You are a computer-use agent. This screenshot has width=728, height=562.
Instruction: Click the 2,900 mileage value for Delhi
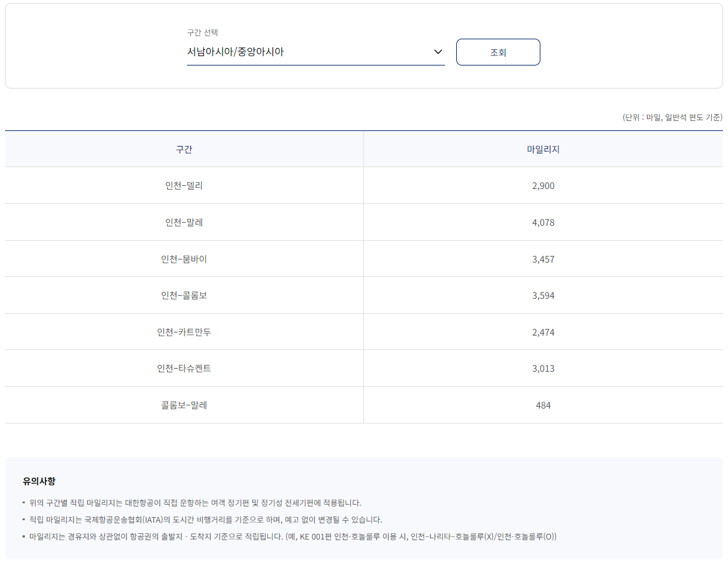(544, 185)
